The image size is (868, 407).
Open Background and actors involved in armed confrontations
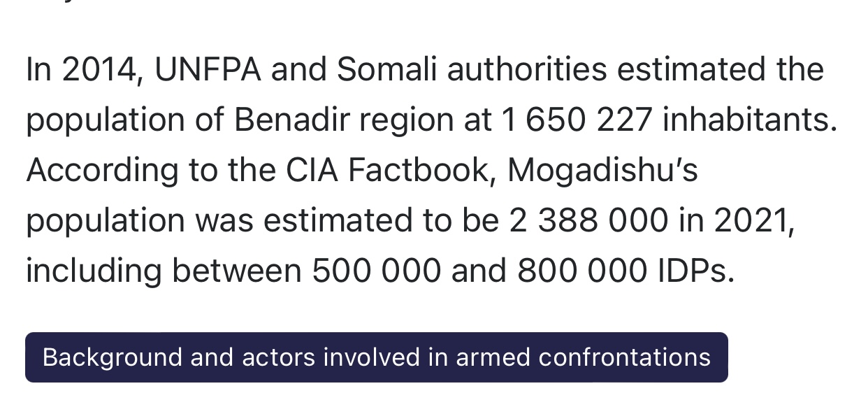point(377,357)
